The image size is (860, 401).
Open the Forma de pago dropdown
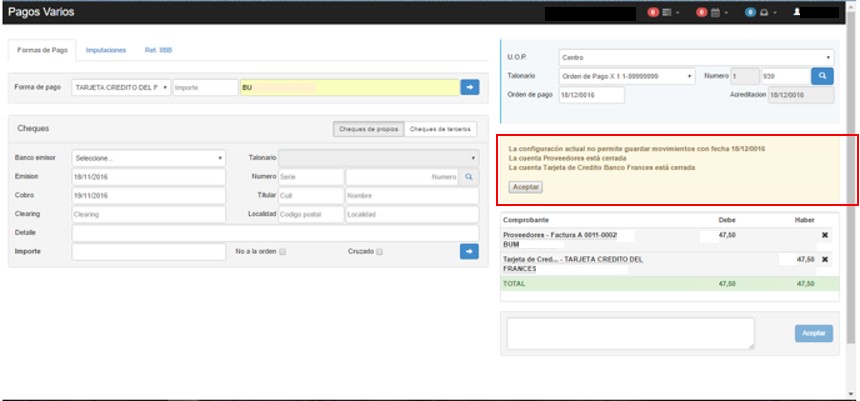coord(121,88)
